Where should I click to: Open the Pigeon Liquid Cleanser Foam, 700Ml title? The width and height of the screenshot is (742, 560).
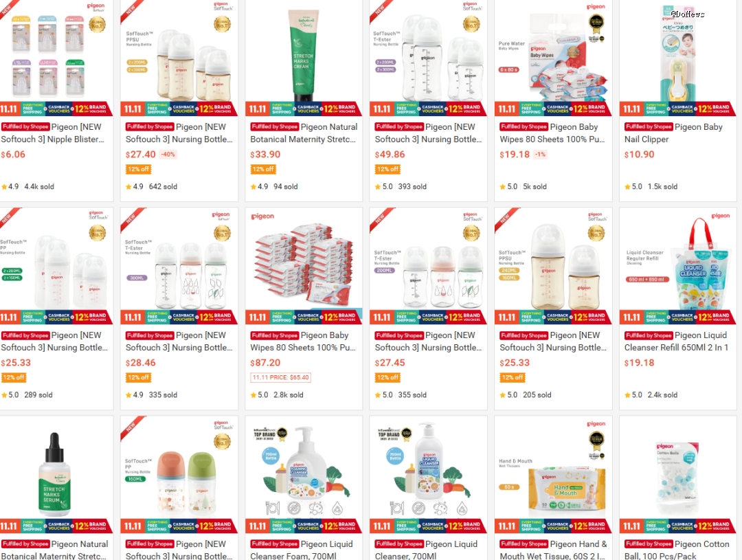click(302, 550)
